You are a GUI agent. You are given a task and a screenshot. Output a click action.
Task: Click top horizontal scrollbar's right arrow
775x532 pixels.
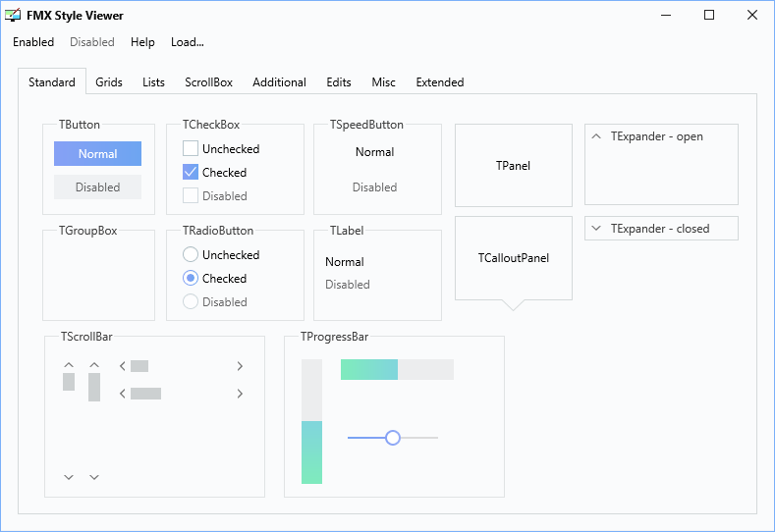[240, 366]
